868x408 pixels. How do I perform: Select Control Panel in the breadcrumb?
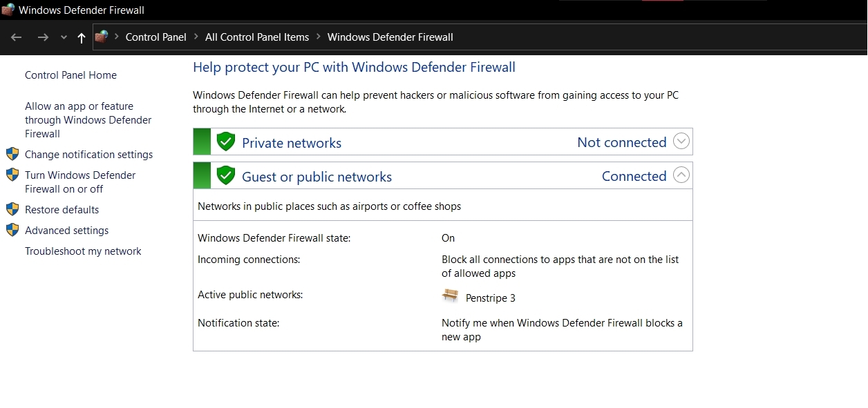[x=155, y=37]
